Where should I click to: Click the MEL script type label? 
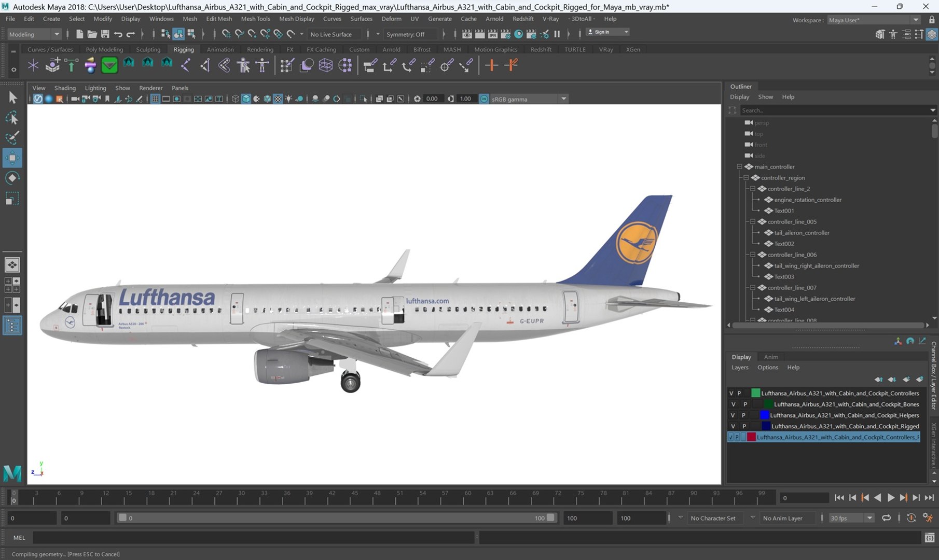coord(19,538)
